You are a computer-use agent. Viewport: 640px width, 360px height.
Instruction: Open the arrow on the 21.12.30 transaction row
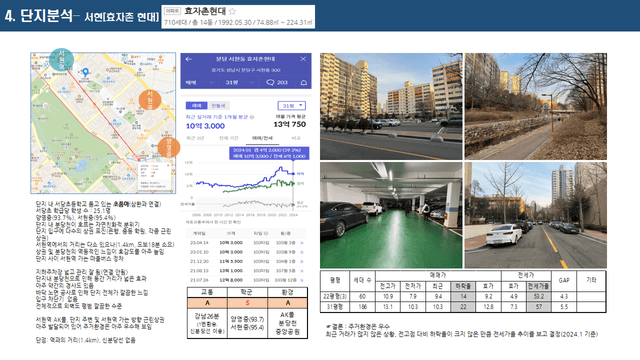(302, 262)
